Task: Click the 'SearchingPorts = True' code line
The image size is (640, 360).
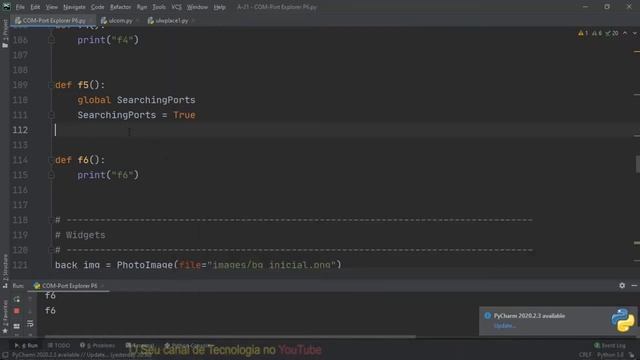Action: pos(136,115)
